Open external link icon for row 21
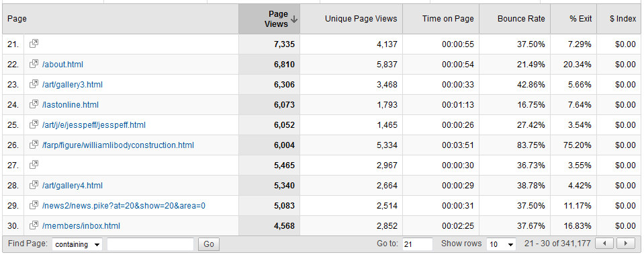The height and width of the screenshot is (257, 644). pyautogui.click(x=34, y=44)
